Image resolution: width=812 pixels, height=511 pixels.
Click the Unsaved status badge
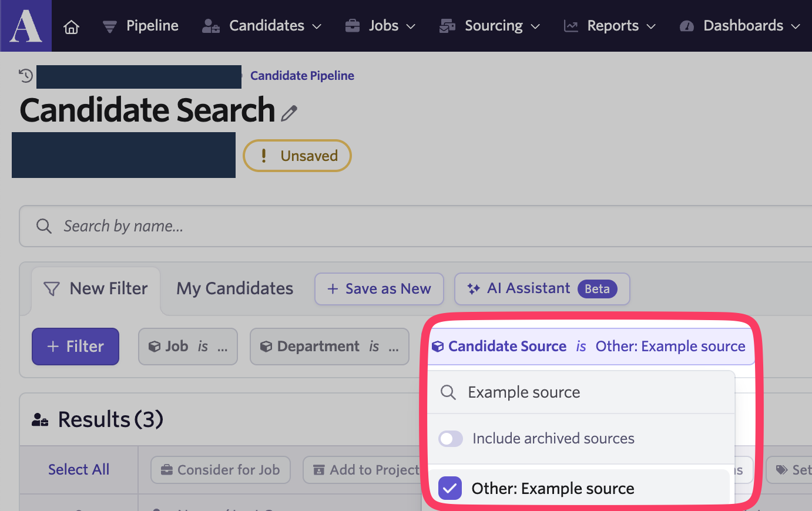297,156
